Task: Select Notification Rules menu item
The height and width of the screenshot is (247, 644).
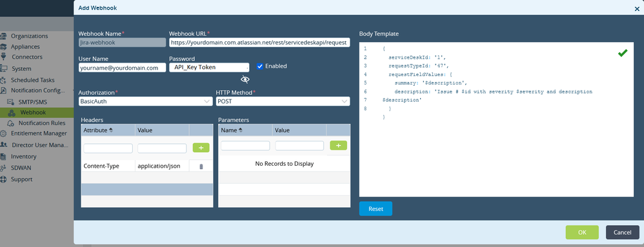Action: 42,123
